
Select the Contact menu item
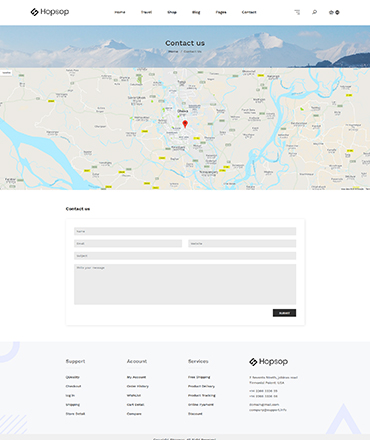249,12
